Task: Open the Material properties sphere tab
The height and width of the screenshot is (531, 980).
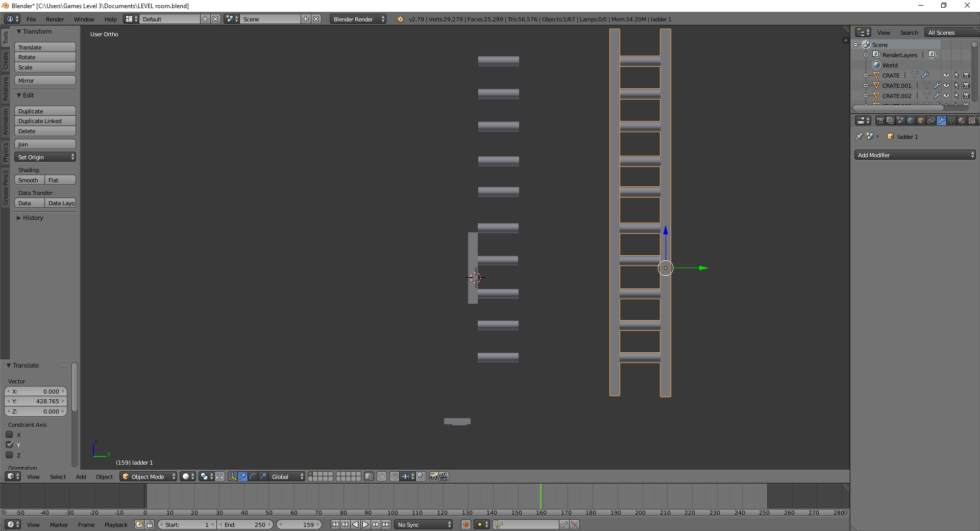Action: pyautogui.click(x=962, y=120)
